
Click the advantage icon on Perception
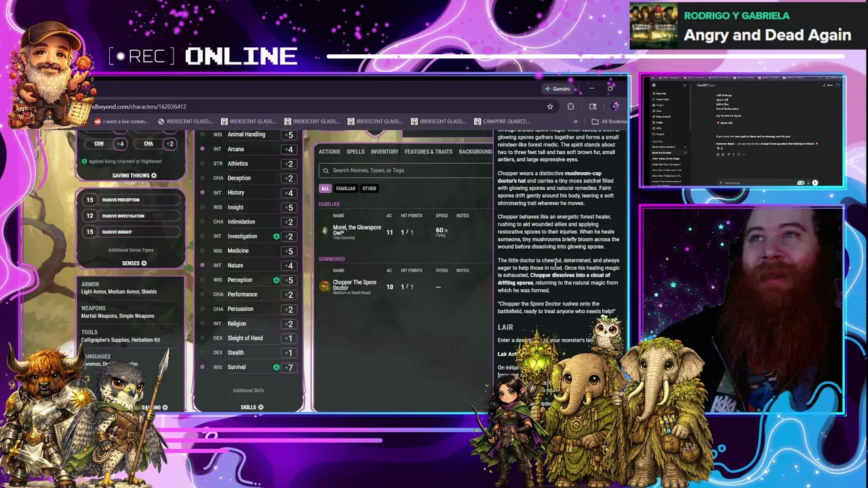point(276,280)
